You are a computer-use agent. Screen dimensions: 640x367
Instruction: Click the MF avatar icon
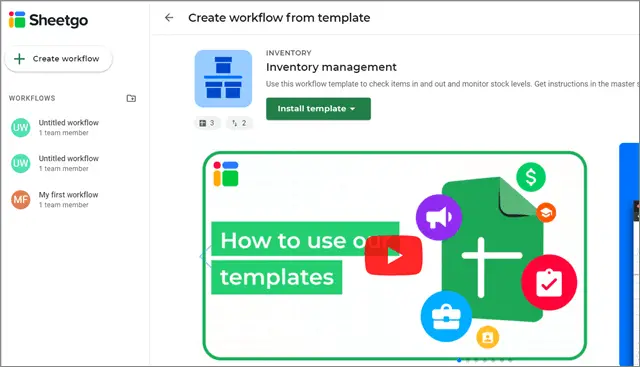[21, 200]
